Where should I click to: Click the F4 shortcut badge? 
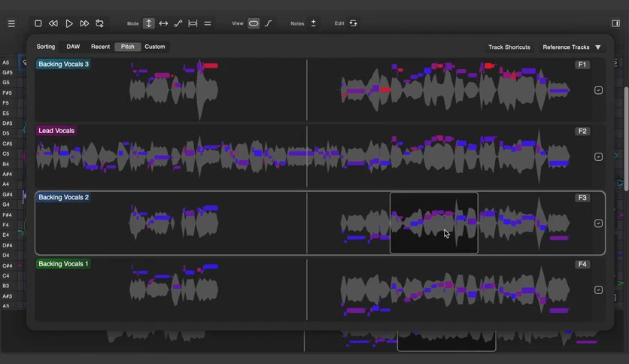click(582, 264)
